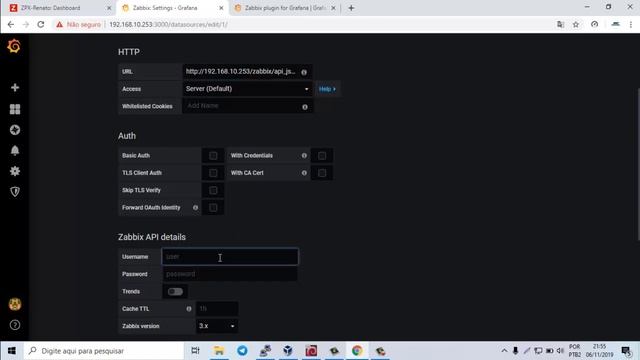
Task: Click the With Credentials info icon
Action: [x=304, y=156]
